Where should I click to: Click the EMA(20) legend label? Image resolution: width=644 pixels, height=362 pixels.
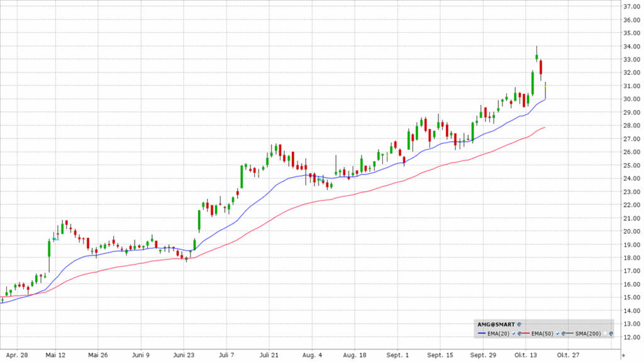pyautogui.click(x=499, y=332)
